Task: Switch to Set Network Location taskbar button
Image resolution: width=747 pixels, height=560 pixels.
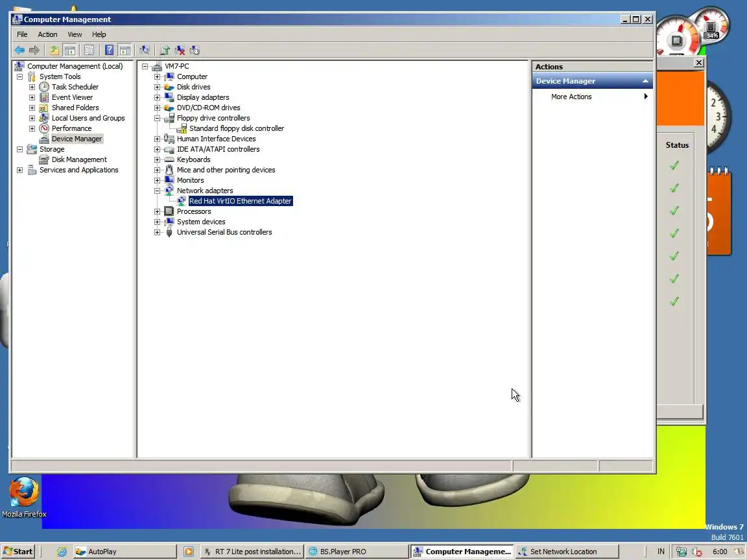Action: point(567,552)
